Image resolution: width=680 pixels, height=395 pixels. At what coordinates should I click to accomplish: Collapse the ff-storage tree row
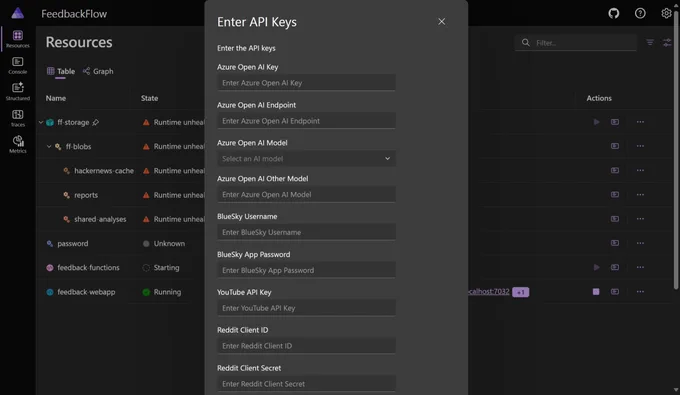41,122
